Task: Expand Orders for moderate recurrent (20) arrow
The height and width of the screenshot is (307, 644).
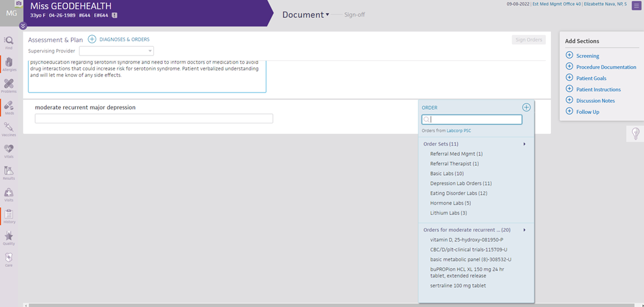Action: pos(524,230)
